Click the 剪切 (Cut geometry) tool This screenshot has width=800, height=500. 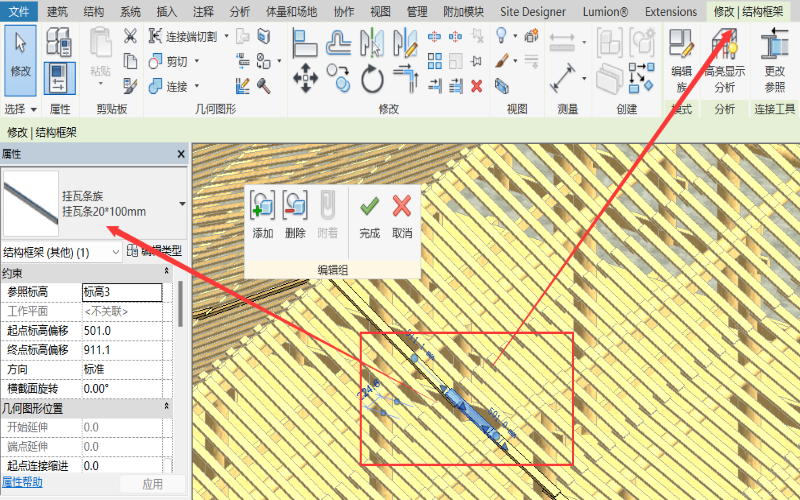point(168,62)
